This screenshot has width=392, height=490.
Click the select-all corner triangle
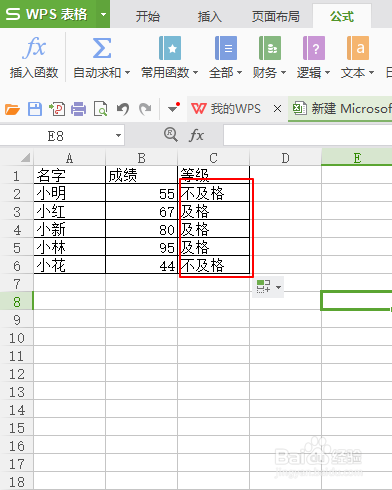point(26,157)
